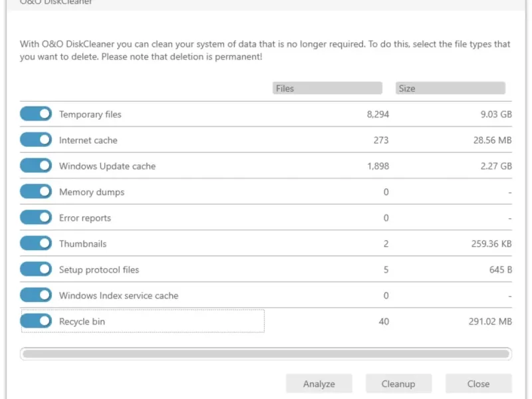
Task: Close the DiskCleaner dialog
Action: (x=478, y=384)
